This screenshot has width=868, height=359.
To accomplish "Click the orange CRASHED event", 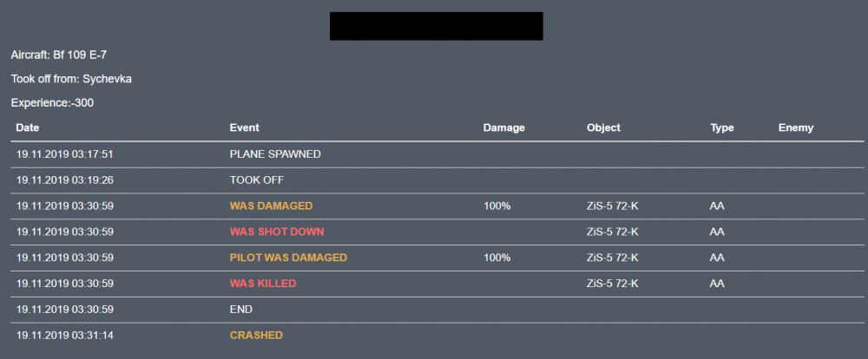I will pyautogui.click(x=256, y=336).
